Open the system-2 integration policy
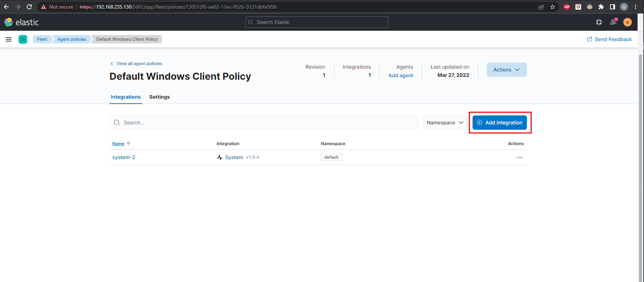The width and height of the screenshot is (644, 282). coord(124,157)
